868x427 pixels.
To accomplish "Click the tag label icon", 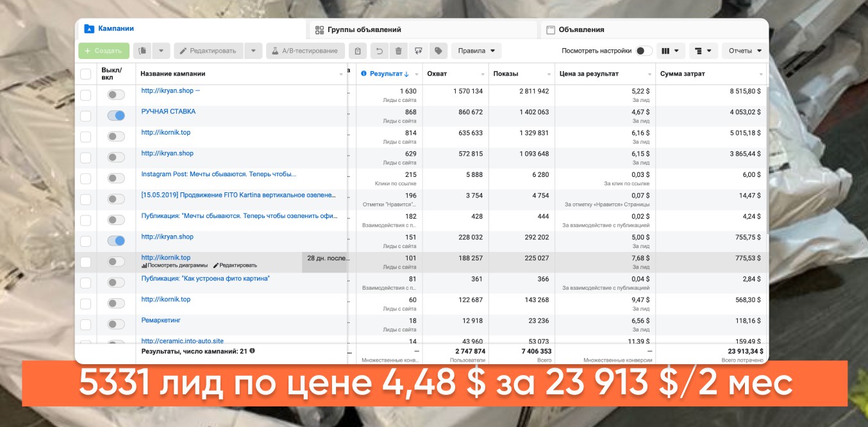I will pos(438,51).
